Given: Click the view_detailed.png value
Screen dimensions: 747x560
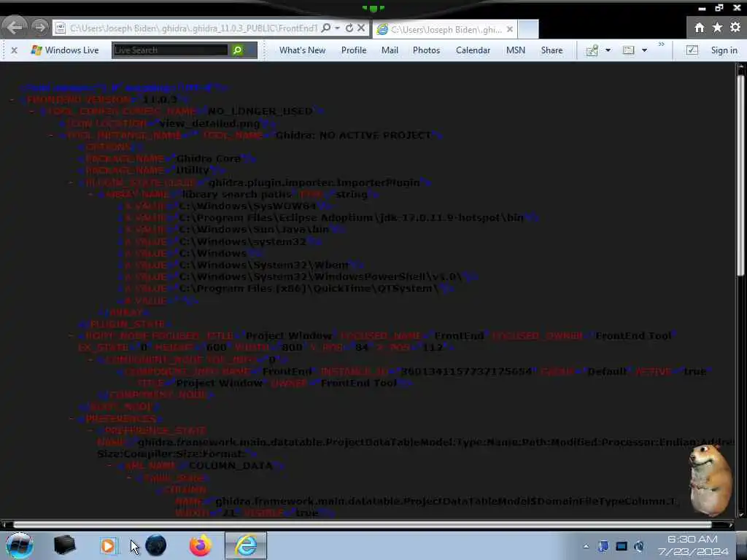Looking at the screenshot, I should click(209, 123).
